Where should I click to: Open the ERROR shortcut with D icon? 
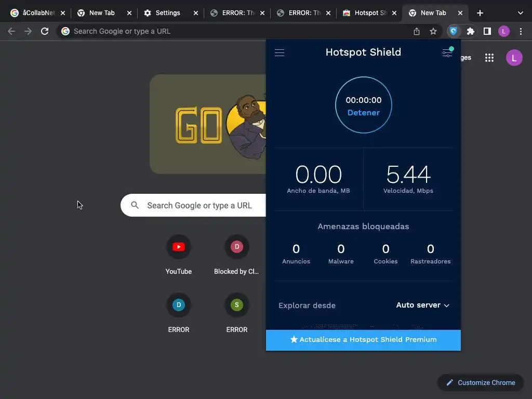coord(179,313)
